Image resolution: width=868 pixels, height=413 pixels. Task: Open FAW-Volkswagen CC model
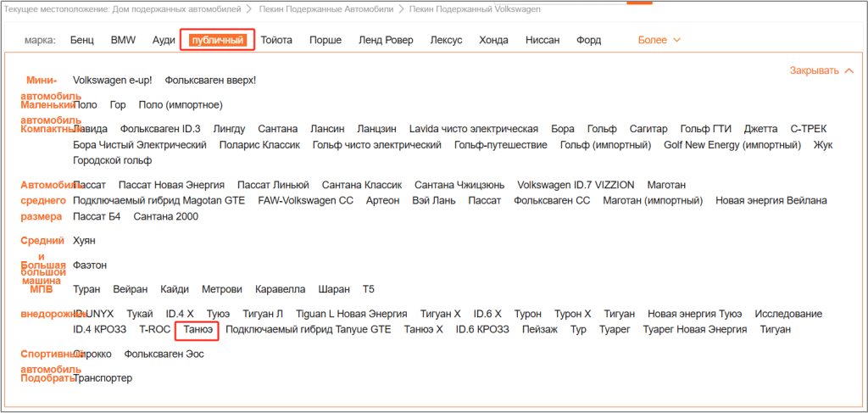coord(305,200)
